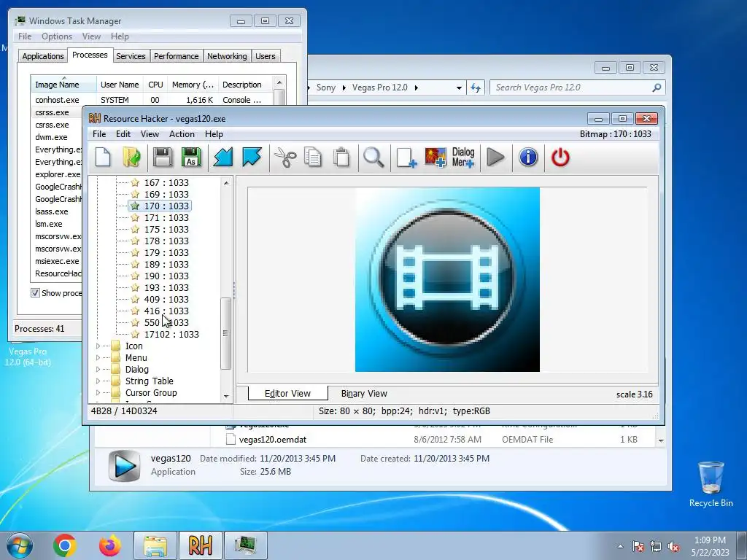Click the Vegas Pro 12.0 breadcrumb
The image size is (747, 560).
(379, 87)
